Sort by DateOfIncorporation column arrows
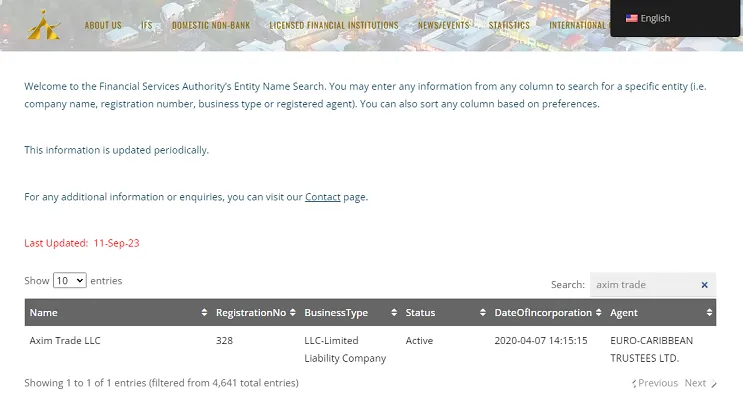The image size is (743, 415). click(598, 312)
